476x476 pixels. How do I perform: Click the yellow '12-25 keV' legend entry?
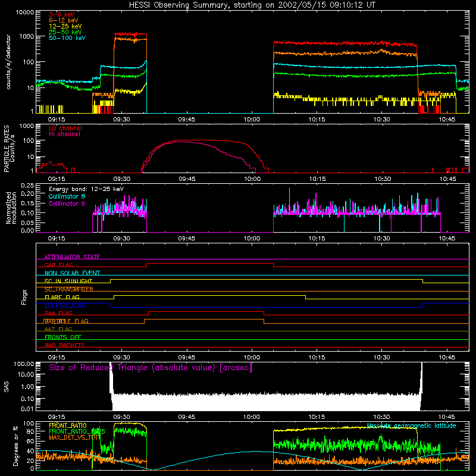65,26
